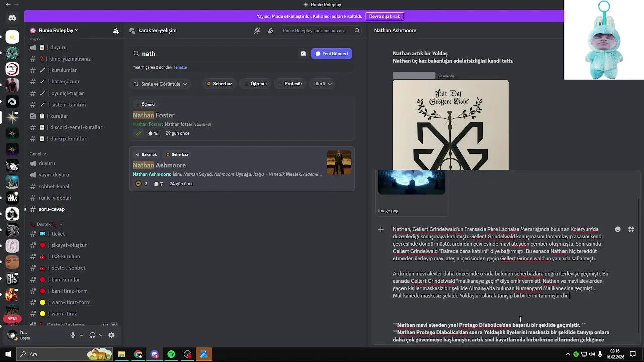Open microphone input options chevron
This screenshot has width=644, height=362.
click(x=81, y=335)
